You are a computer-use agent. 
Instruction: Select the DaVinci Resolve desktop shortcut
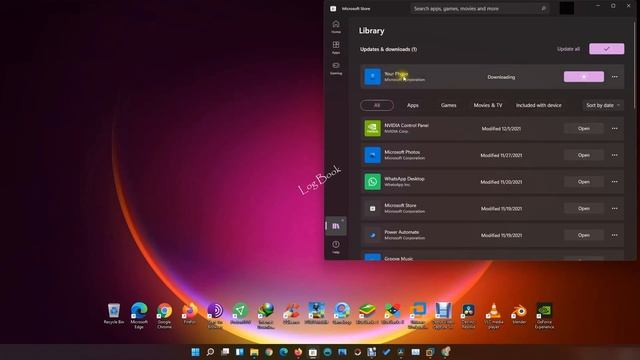click(468, 315)
